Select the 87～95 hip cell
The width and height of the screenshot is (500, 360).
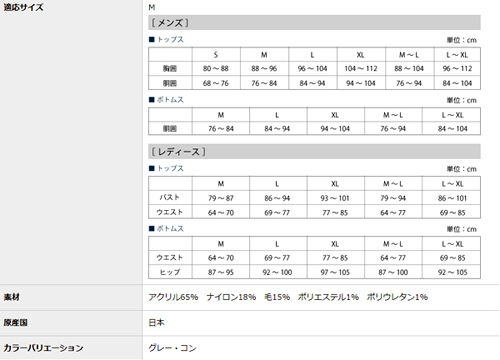pos(221,272)
